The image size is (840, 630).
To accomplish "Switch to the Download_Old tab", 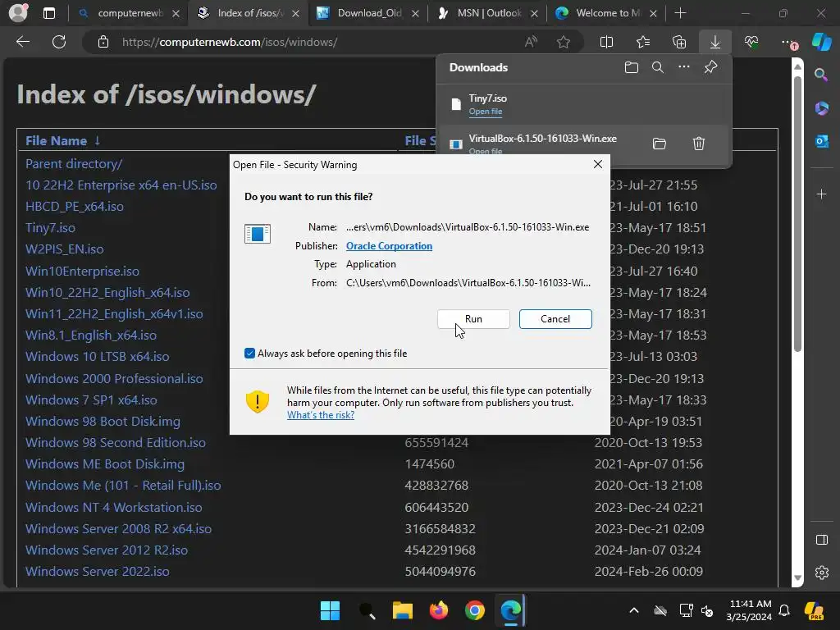I will [367, 13].
